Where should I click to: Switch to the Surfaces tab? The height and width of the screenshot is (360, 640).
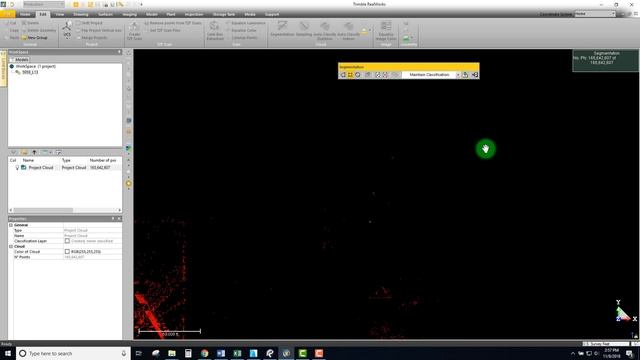pos(105,14)
